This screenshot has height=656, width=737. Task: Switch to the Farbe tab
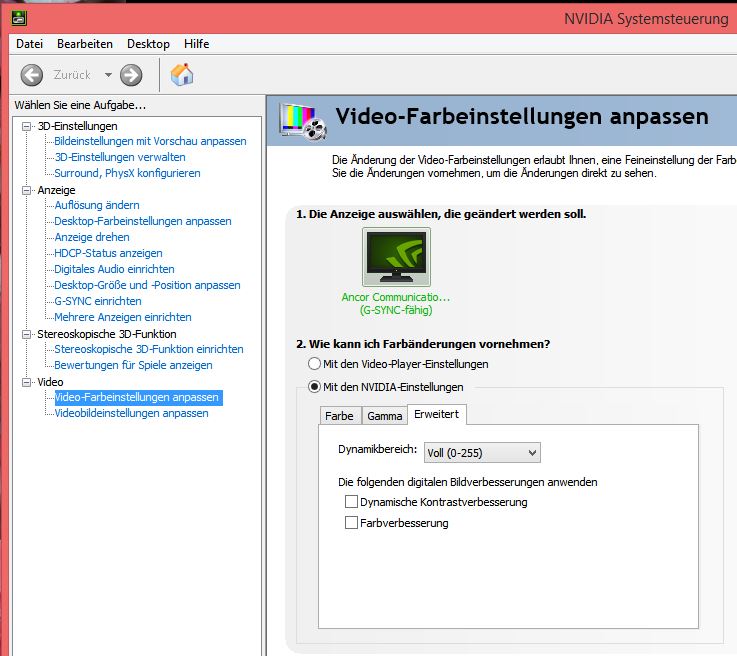point(339,416)
